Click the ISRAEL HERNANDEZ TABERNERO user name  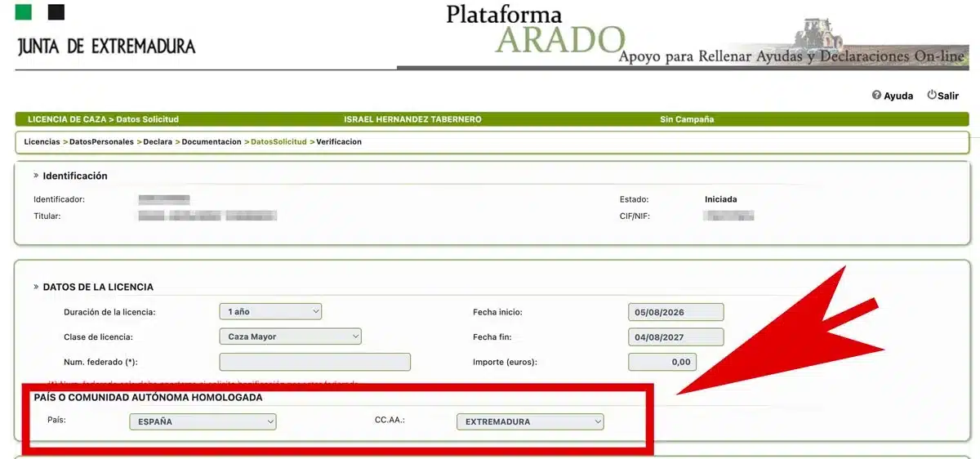pyautogui.click(x=412, y=119)
